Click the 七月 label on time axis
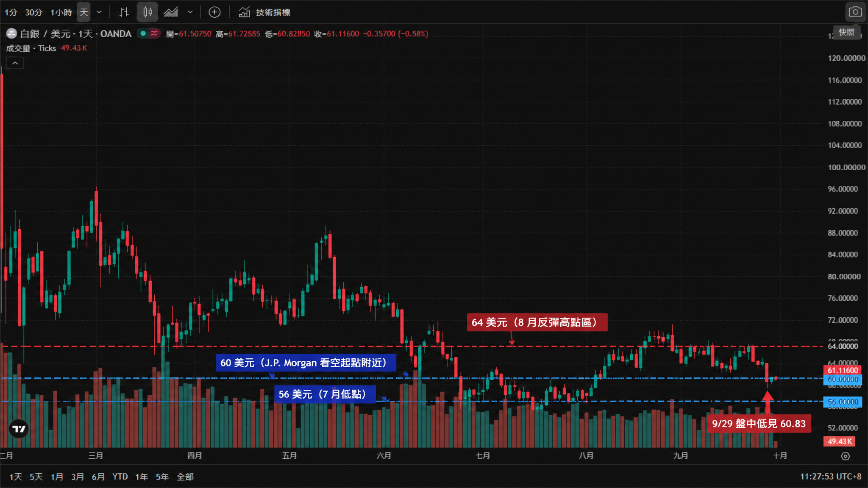 click(x=483, y=456)
